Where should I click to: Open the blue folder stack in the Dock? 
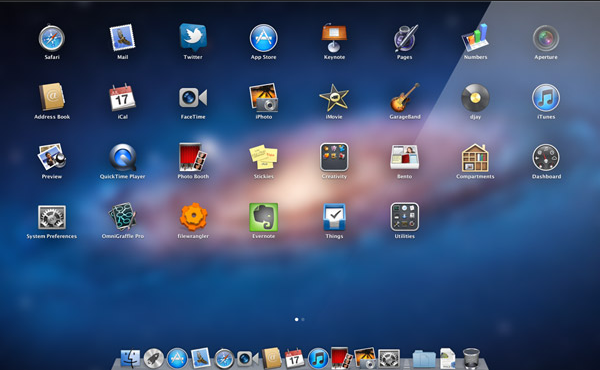[x=424, y=359]
